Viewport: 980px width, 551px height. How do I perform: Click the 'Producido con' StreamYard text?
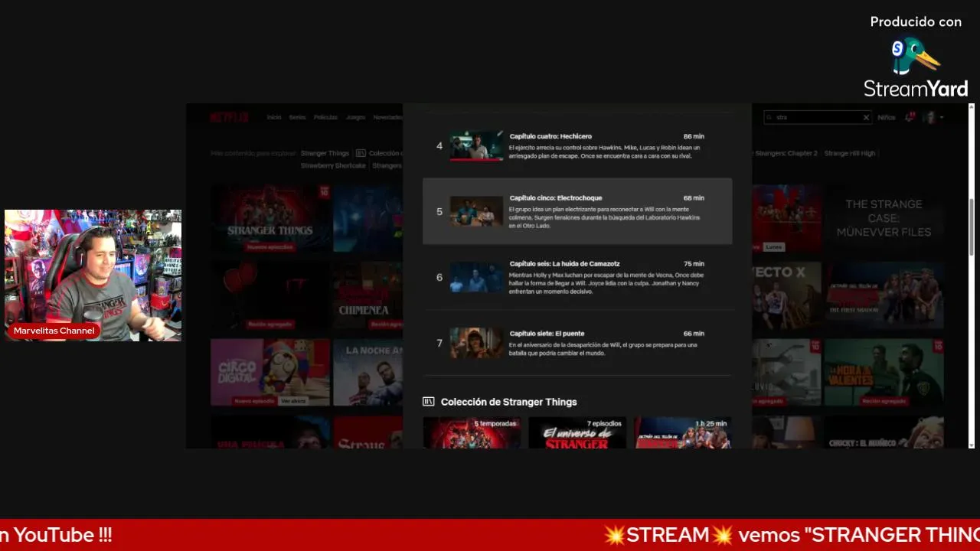coord(916,22)
